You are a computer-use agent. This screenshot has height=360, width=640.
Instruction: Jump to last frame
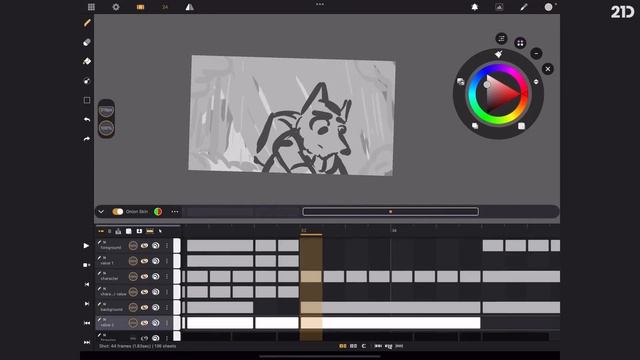coord(87,342)
